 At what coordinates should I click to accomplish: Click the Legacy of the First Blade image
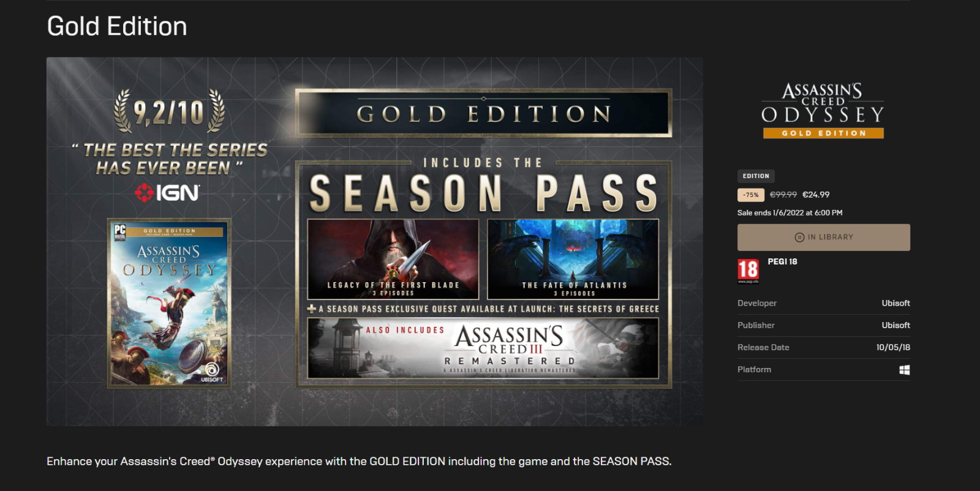(x=393, y=259)
